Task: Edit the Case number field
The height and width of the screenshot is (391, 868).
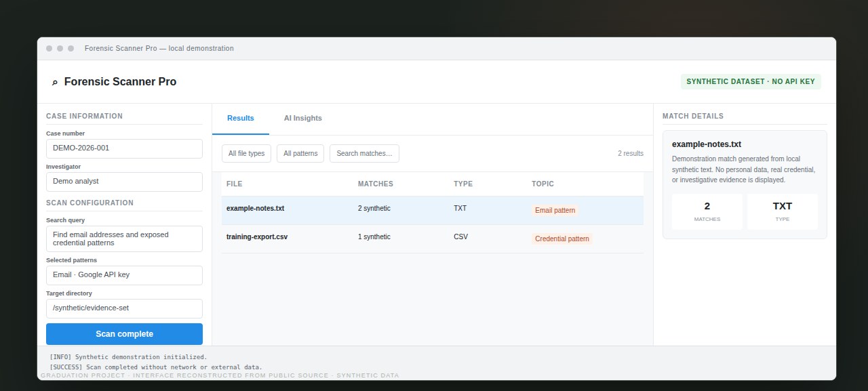Action: pyautogui.click(x=124, y=148)
